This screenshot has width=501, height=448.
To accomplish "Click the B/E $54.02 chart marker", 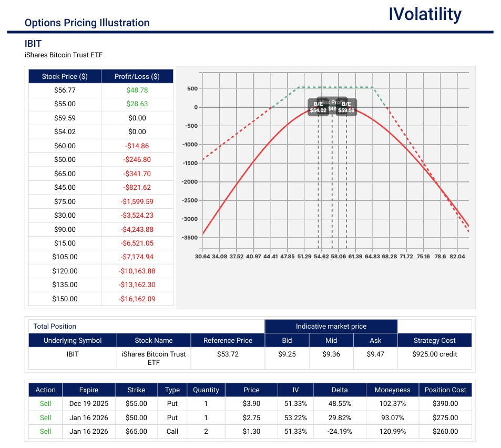I will tap(318, 107).
